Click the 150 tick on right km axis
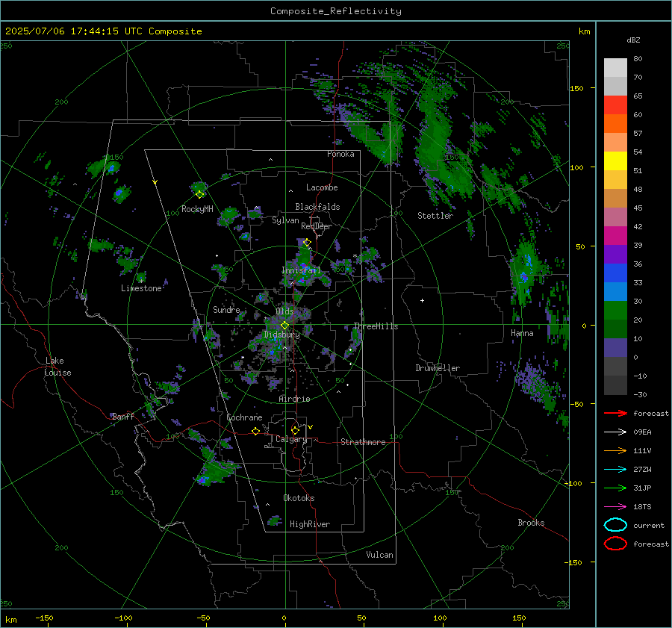 576,88
